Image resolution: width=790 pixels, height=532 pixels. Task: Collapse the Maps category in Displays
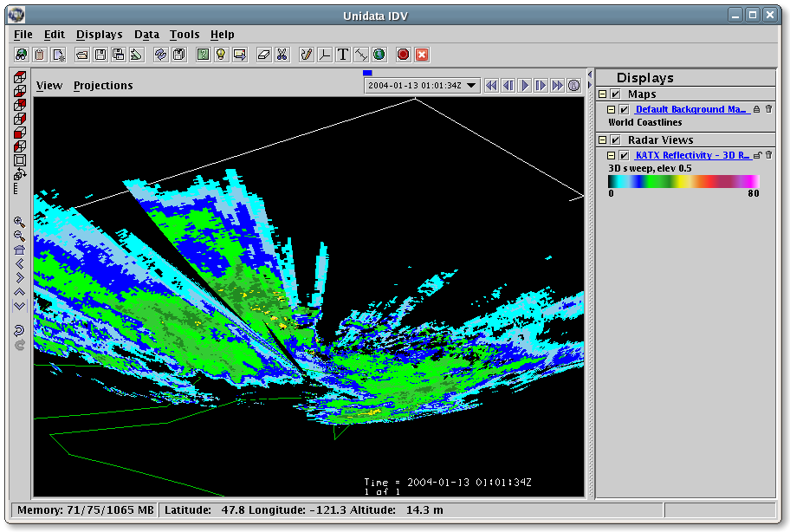pos(603,94)
